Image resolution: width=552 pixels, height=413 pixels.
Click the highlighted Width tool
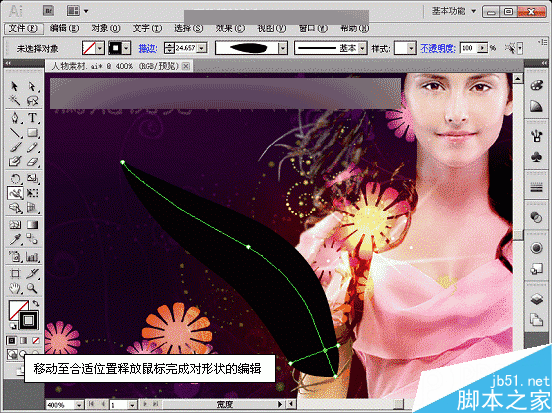point(15,193)
